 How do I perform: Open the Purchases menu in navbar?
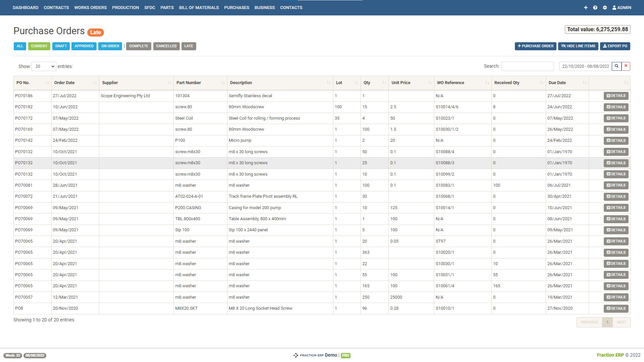pyautogui.click(x=236, y=8)
